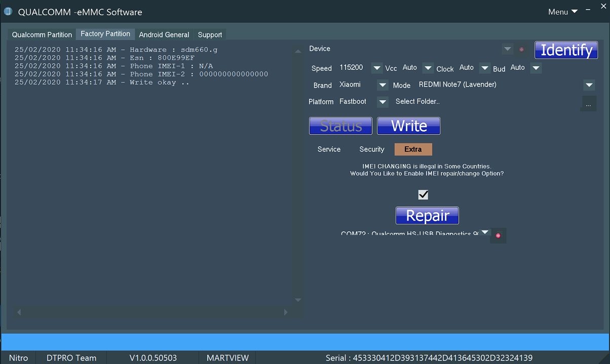Viewport: 610px width, 364px height.
Task: Expand the COM port Qualcomm HS-USB dropdown
Action: pos(485,232)
